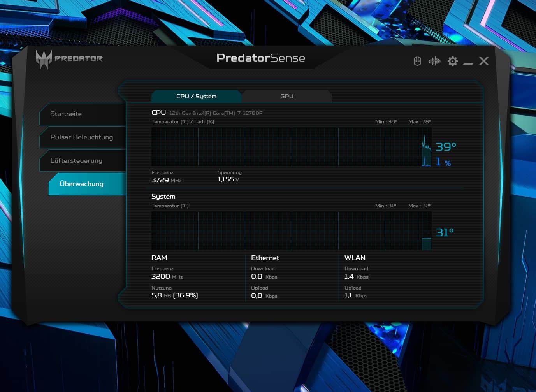Click the 31° system temperature readout
This screenshot has height=392, width=536.
tap(445, 232)
